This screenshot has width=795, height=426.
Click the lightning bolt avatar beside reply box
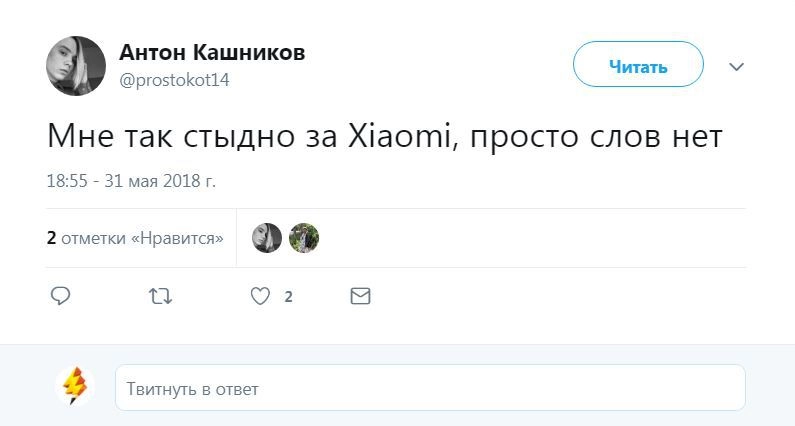pyautogui.click(x=75, y=386)
